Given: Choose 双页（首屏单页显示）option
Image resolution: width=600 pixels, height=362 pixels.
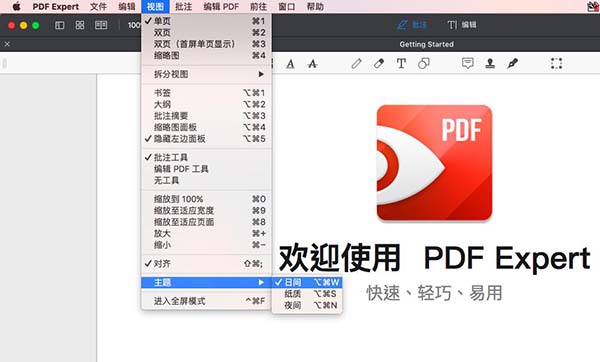Looking at the screenshot, I should click(x=206, y=44).
